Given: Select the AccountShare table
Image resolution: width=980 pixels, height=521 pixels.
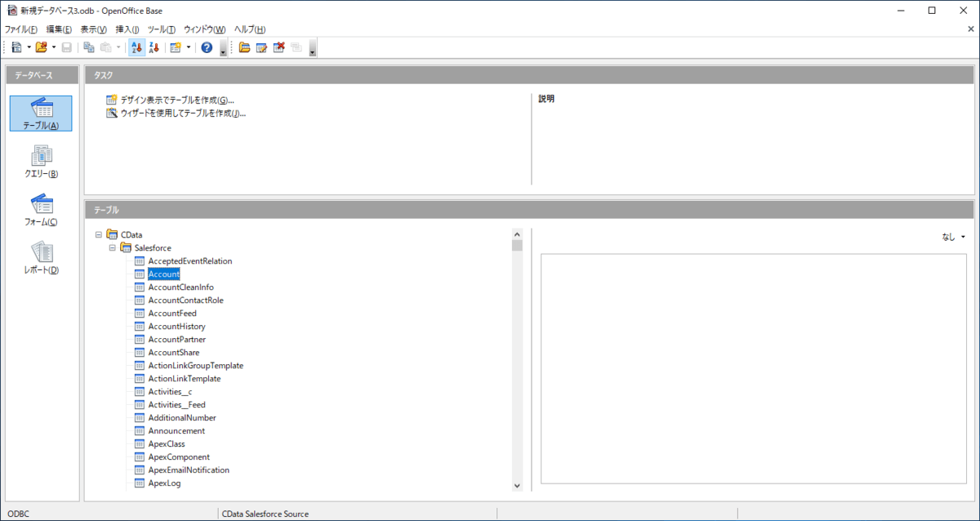Looking at the screenshot, I should click(x=173, y=352).
